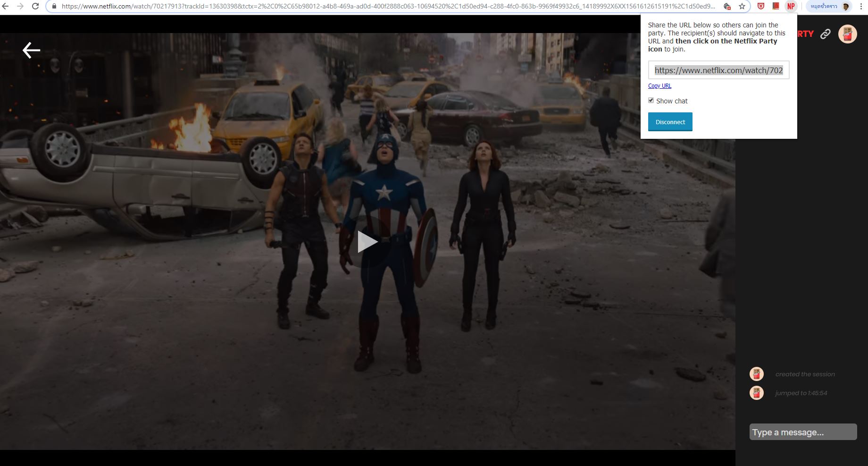Click the NP Netflix Party extension icon

tap(791, 7)
